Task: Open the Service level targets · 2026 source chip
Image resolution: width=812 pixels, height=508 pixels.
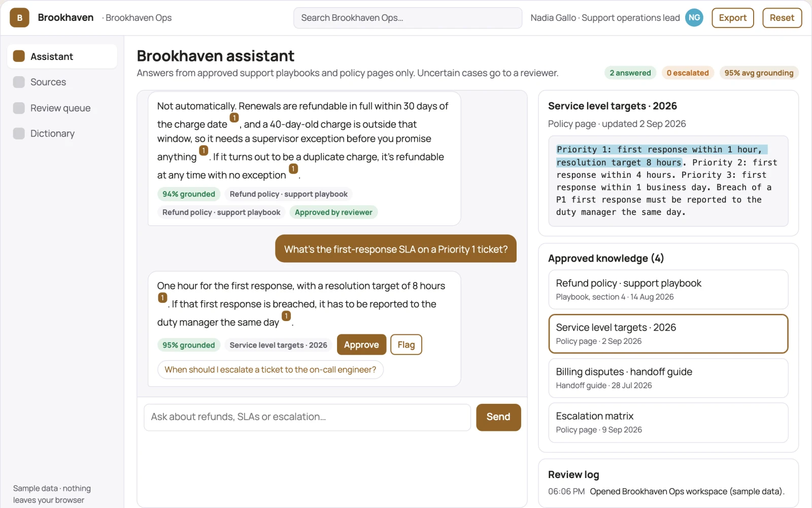Action: (x=278, y=345)
